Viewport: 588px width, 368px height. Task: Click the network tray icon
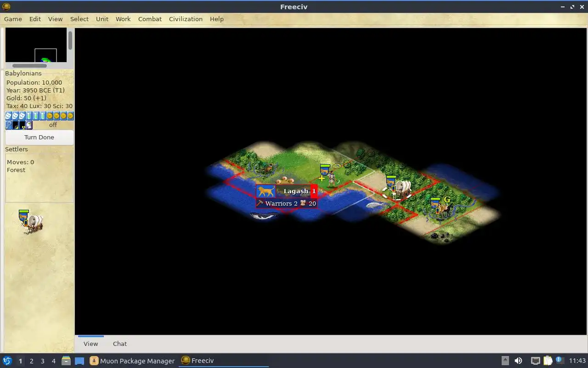pyautogui.click(x=535, y=361)
